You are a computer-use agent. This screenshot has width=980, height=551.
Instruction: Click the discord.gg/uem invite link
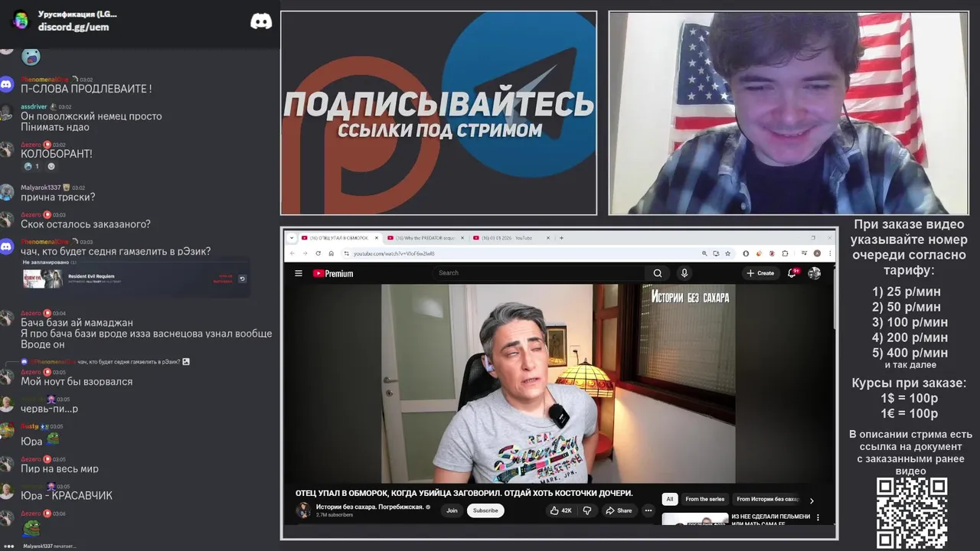pyautogui.click(x=73, y=27)
